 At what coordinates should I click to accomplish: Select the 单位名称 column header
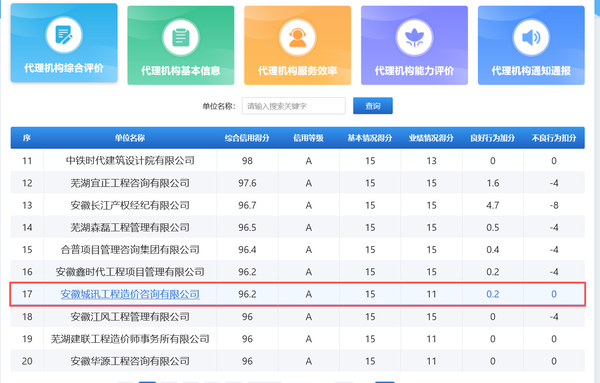tap(130, 138)
